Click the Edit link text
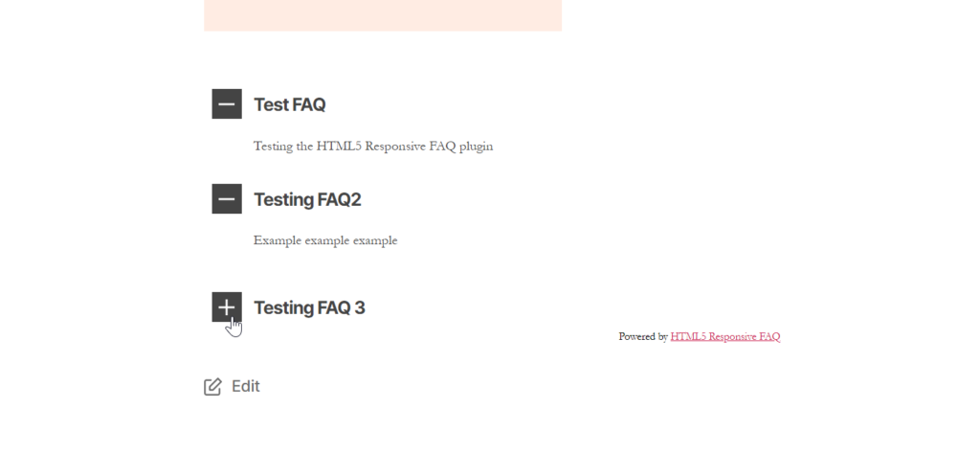The width and height of the screenshot is (980, 454). pos(245,387)
